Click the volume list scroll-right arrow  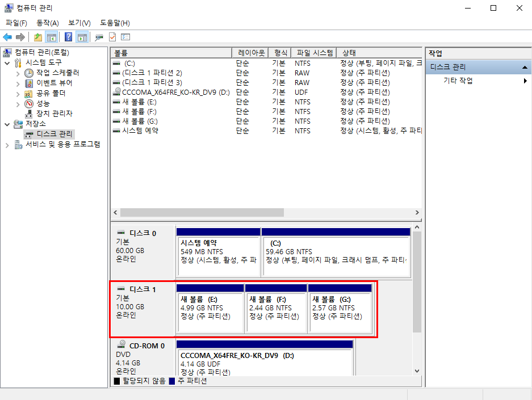(417, 213)
